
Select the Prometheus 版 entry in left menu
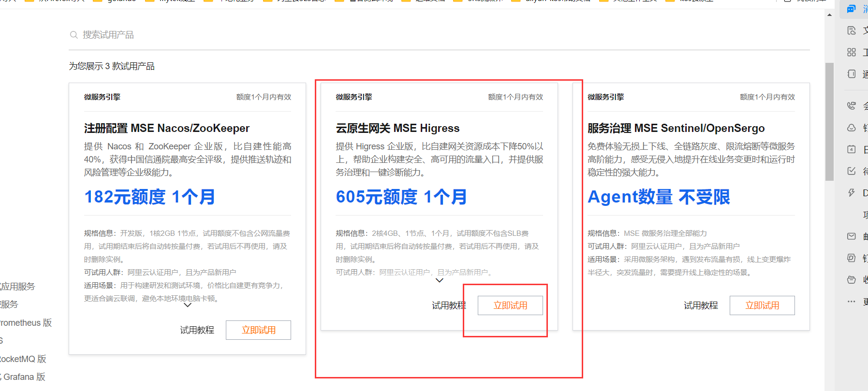tap(26, 323)
